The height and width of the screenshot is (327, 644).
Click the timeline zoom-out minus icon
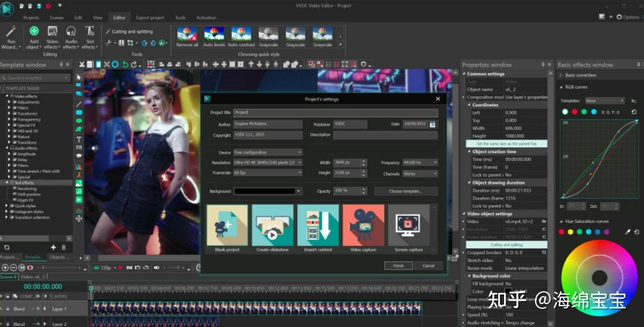click(13, 267)
